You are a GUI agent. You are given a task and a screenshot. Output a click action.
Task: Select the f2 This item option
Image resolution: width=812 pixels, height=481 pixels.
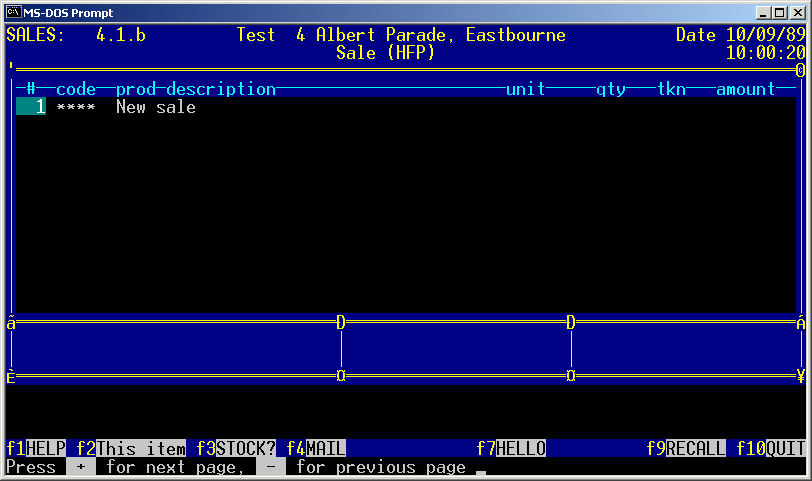point(131,449)
